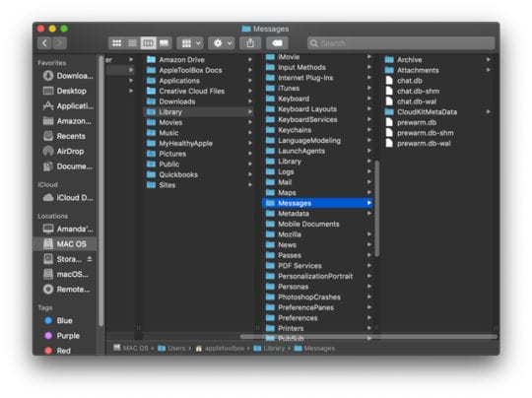Select the chat.db-shm file
This screenshot has height=398, width=532.
[438, 91]
